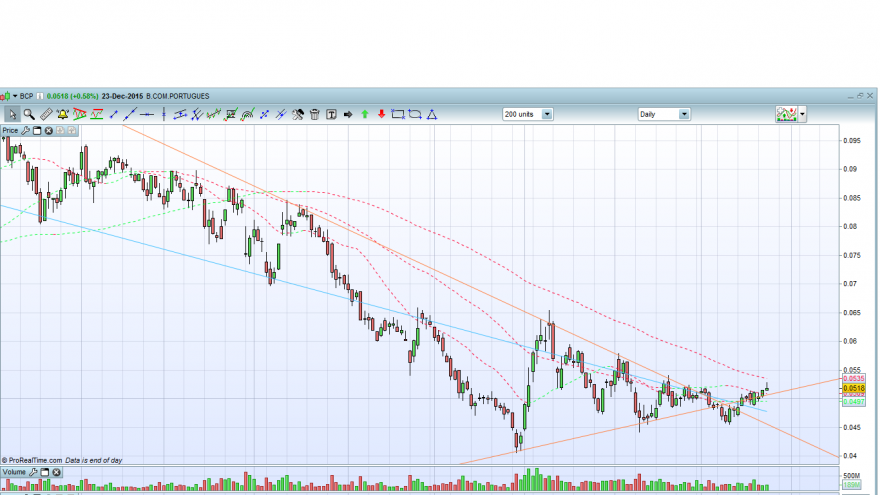Screen dimensions: 880x495
Task: Choose the horizontal line drawing tool
Action: [x=146, y=114]
